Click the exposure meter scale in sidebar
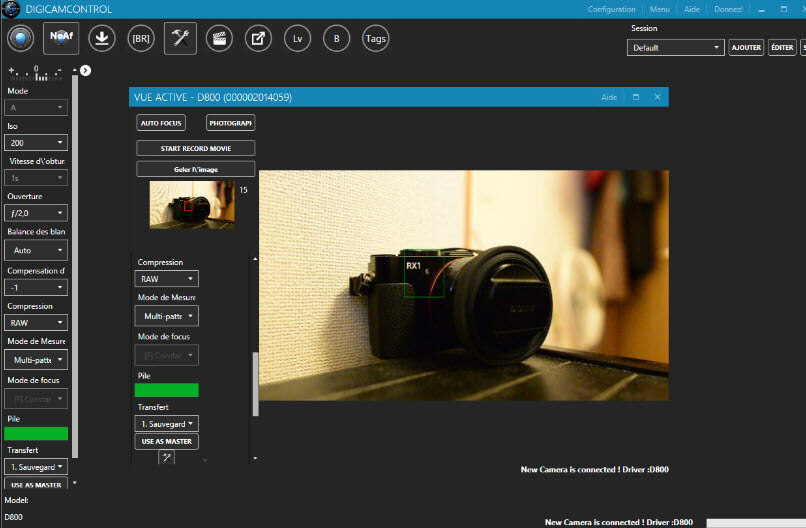The image size is (806, 528). [36, 74]
